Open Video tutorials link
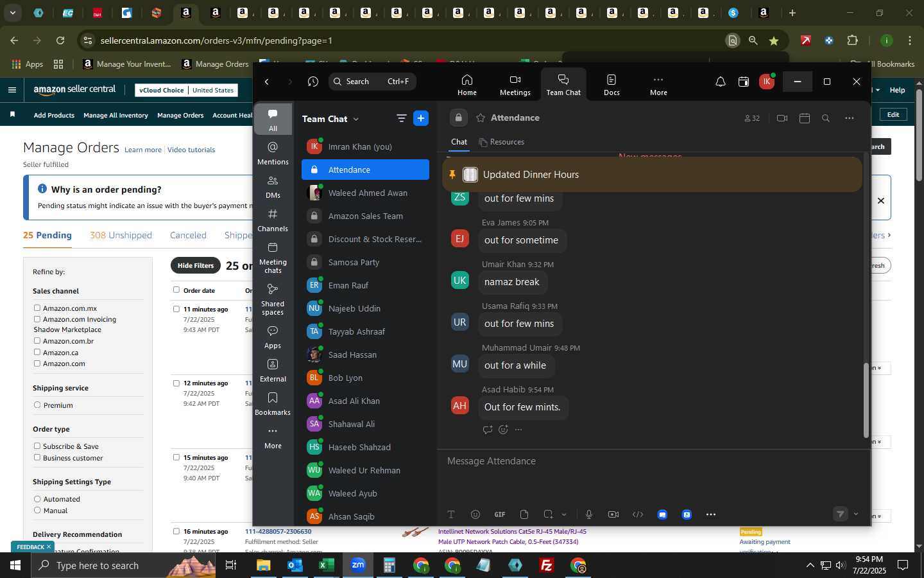Screen dimensions: 924x578 (x=191, y=150)
